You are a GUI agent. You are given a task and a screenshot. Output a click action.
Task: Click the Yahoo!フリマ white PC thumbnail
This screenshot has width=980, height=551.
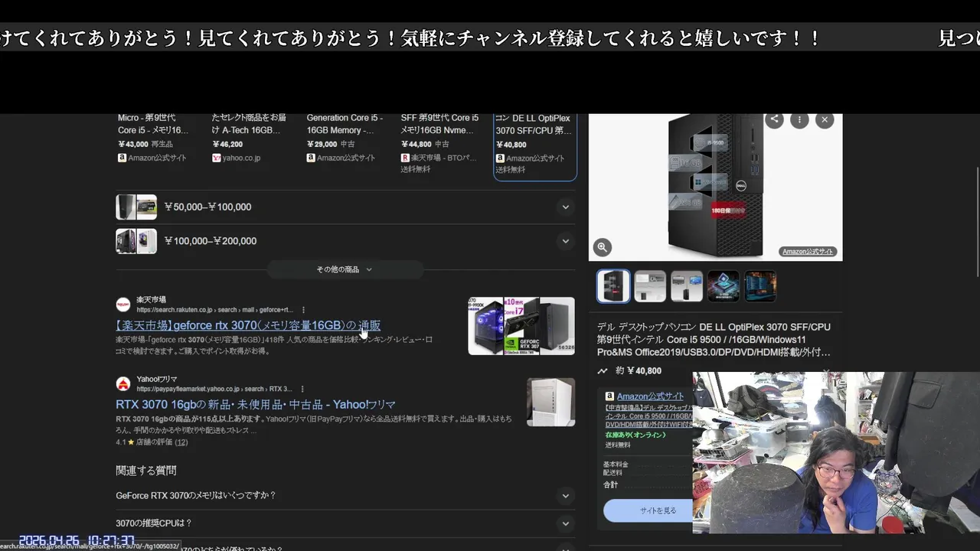550,402
